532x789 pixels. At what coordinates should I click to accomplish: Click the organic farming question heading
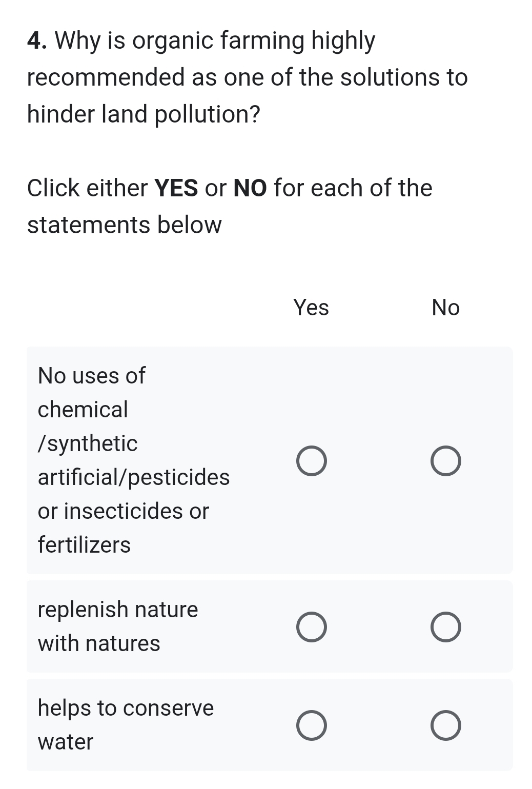pyautogui.click(x=247, y=77)
